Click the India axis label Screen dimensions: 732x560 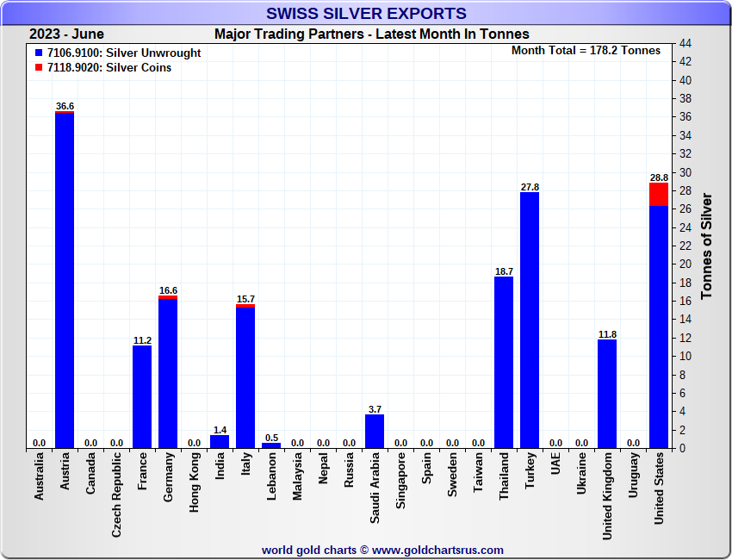220,465
